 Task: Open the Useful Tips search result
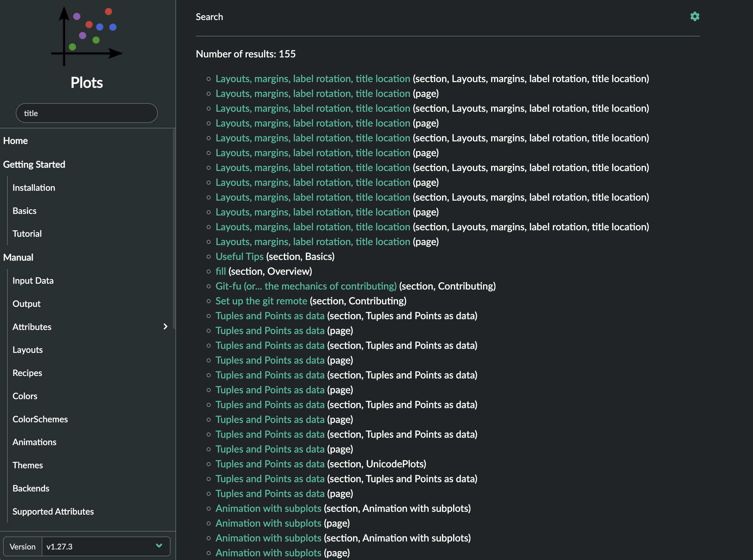tap(239, 257)
